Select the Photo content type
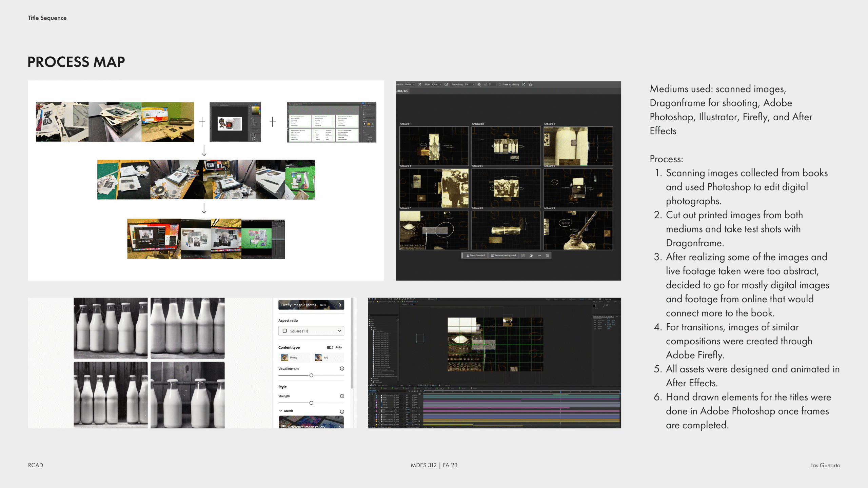Viewport: 868px width, 488px height. point(294,358)
